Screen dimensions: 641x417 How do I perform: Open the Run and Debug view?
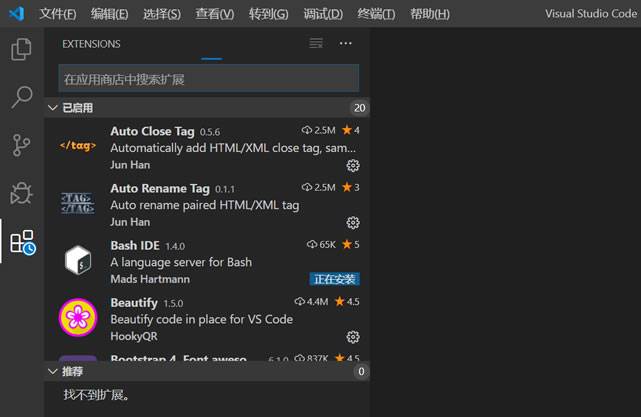(x=21, y=193)
